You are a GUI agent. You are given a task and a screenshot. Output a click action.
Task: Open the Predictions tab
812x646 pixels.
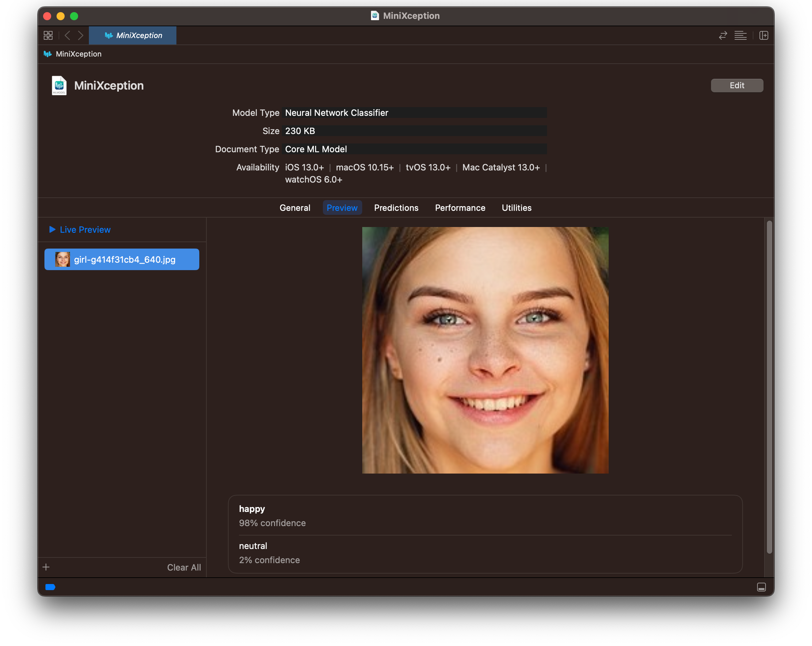(396, 208)
